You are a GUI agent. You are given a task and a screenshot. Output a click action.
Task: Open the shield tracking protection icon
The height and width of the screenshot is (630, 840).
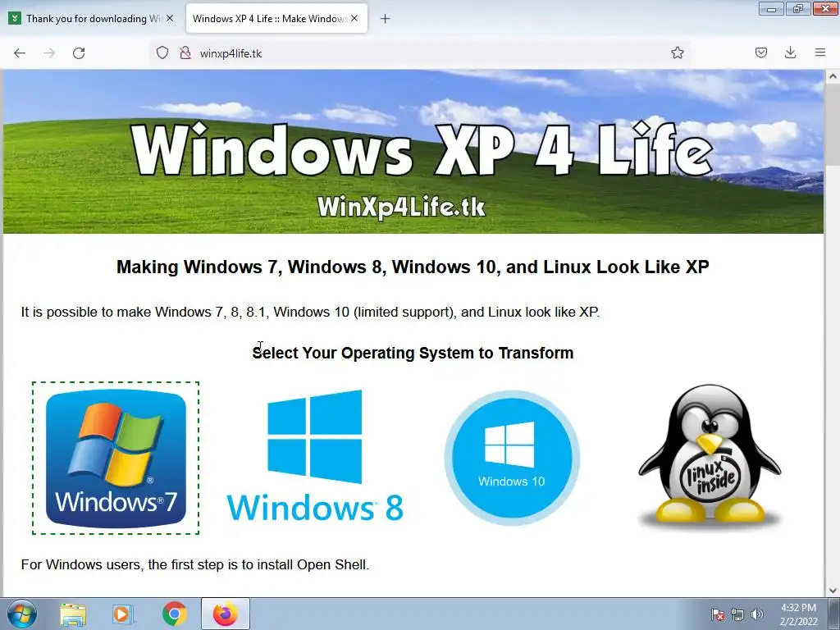(x=162, y=52)
